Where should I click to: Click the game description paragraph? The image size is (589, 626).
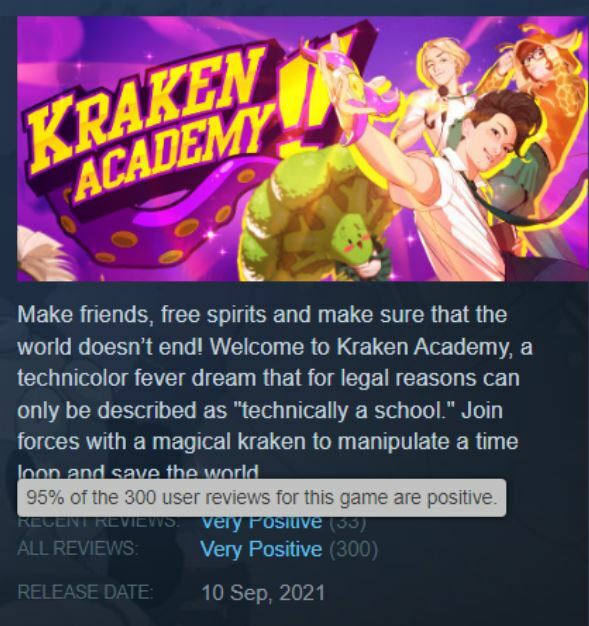[x=276, y=393]
